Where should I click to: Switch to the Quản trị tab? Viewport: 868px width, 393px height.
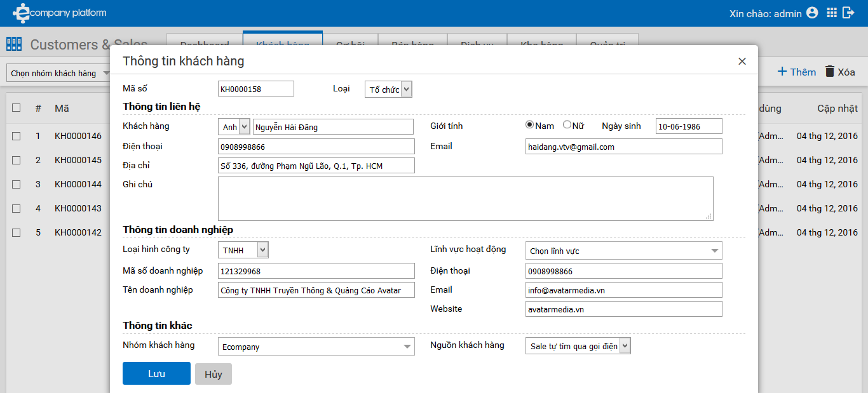[607, 40]
